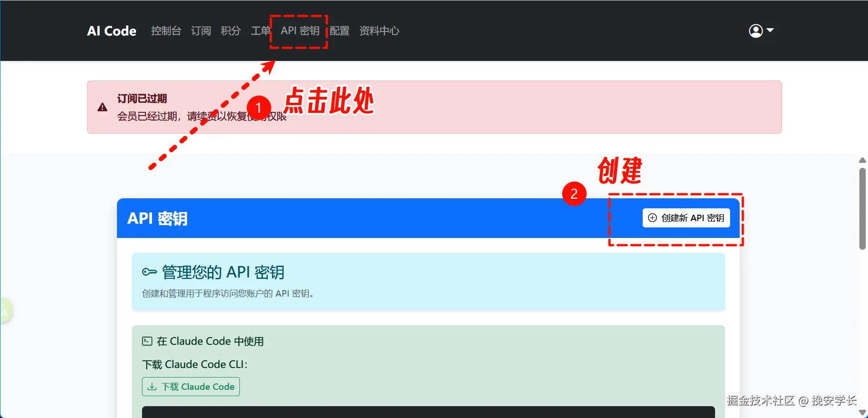Click the terminal icon beside 在 Claude Code 中使用
Viewport: 868px width, 418px height.
click(x=147, y=341)
